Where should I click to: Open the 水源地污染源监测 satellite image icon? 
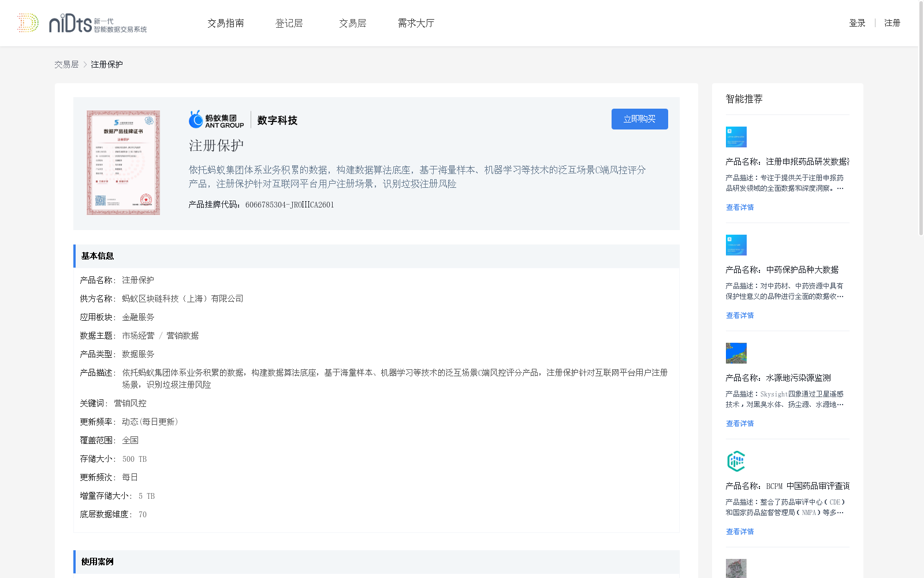click(x=736, y=353)
